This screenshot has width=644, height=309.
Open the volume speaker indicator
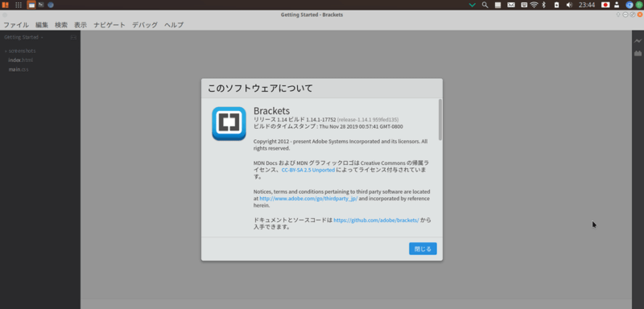coord(569,5)
